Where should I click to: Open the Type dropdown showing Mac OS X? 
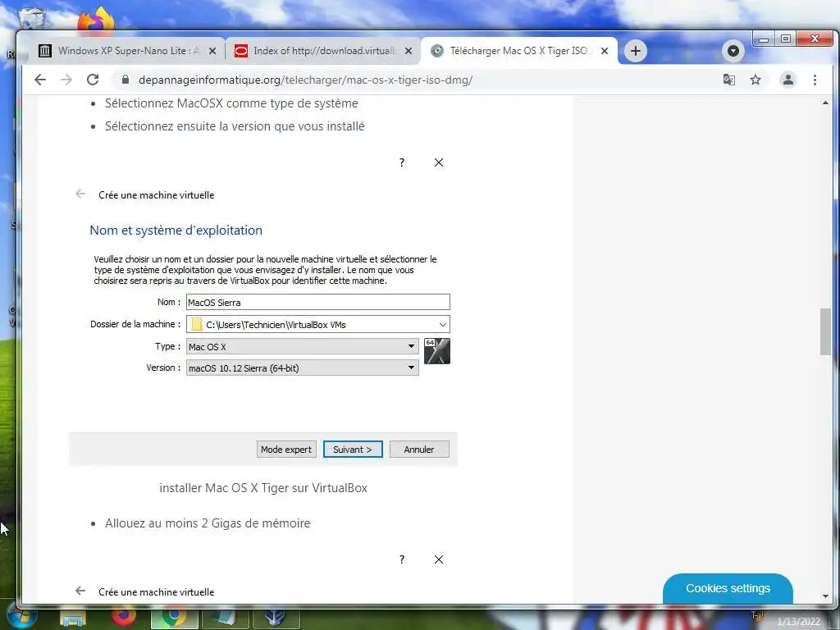(x=302, y=347)
